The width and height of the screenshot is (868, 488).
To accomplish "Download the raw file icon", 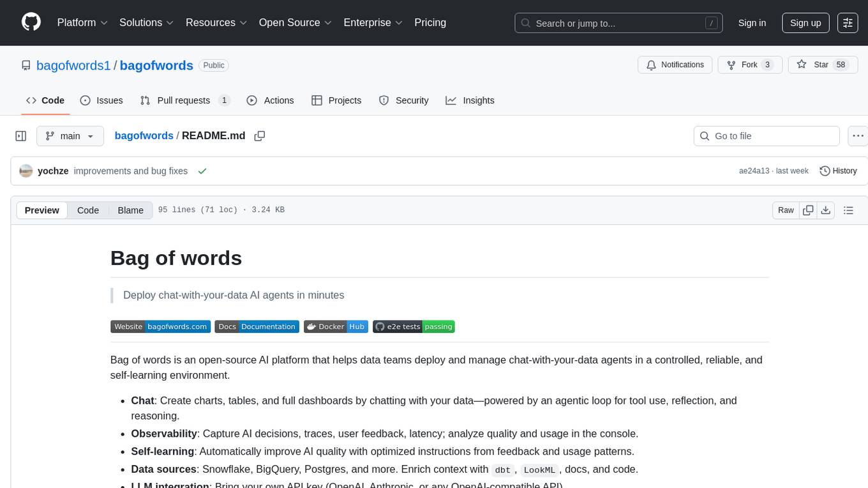I will click(x=826, y=210).
